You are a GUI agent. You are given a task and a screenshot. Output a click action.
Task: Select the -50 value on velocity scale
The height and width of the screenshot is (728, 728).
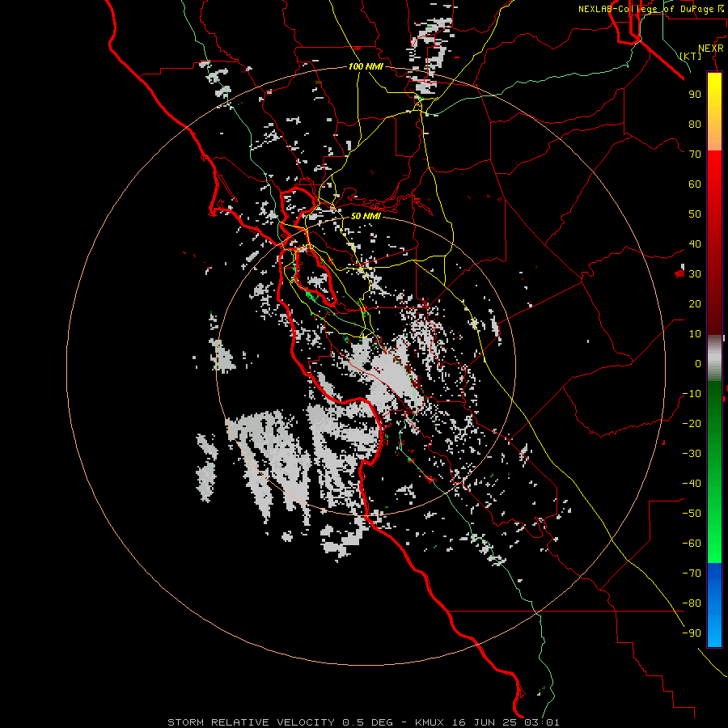692,513
